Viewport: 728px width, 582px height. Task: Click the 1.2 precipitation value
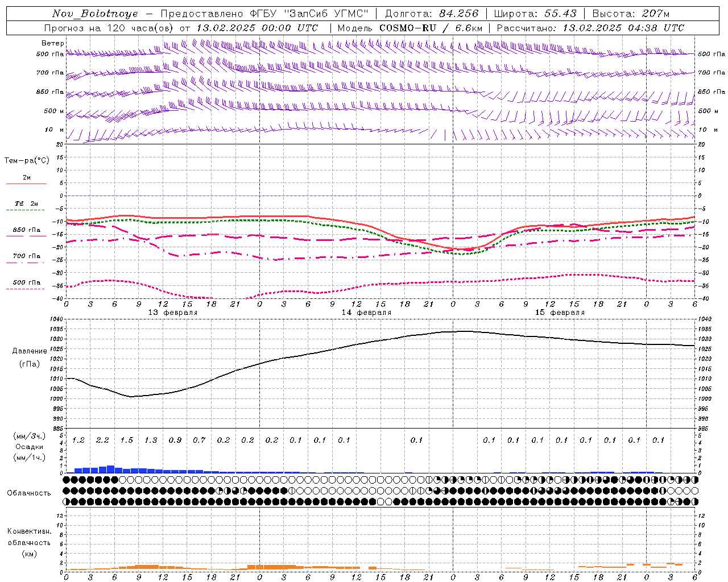click(78, 440)
